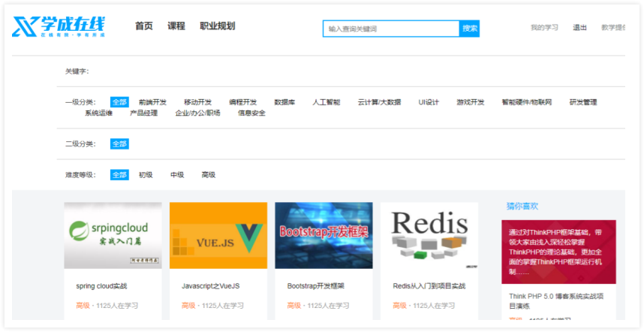Screen dimensions: 644x332
Task: Open the 职业规划 nav item
Action: point(217,26)
